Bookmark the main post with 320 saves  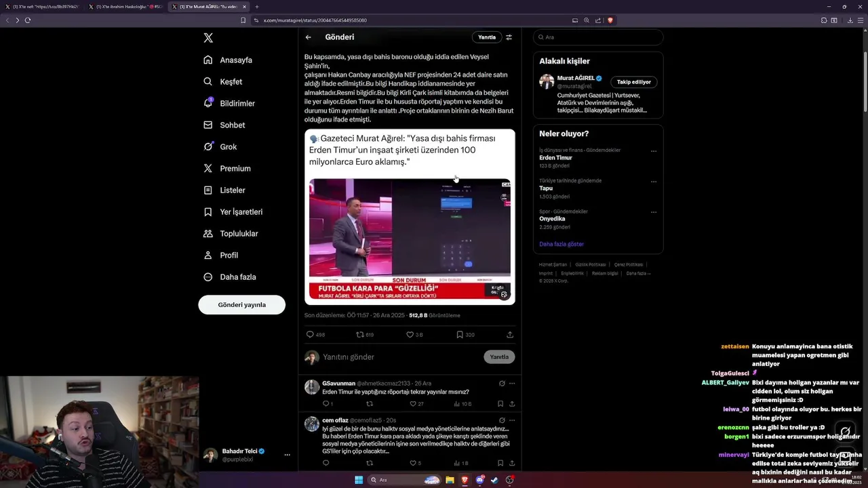point(460,335)
